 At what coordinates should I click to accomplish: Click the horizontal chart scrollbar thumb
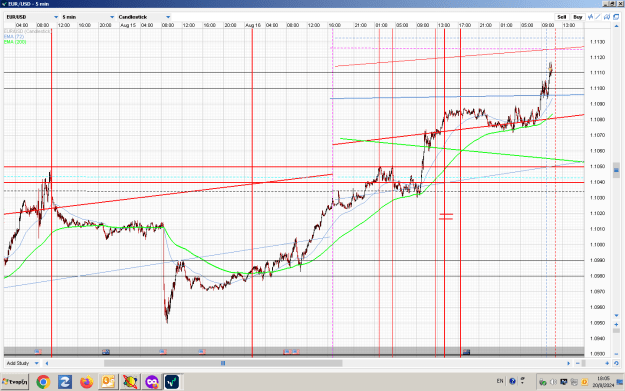223,363
